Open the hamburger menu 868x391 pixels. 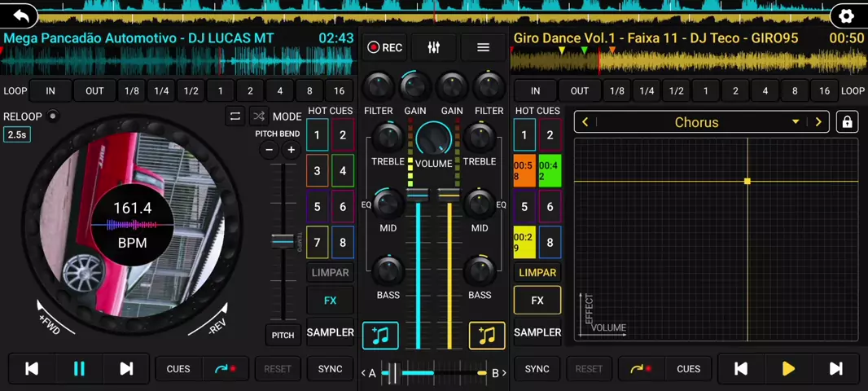click(x=483, y=48)
